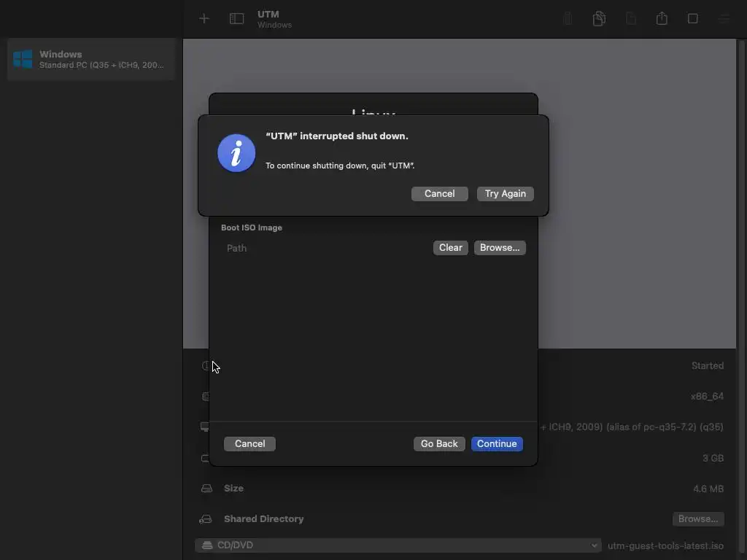The width and height of the screenshot is (747, 560).
Task: Click the UTM title in the toolbar
Action: (268, 15)
